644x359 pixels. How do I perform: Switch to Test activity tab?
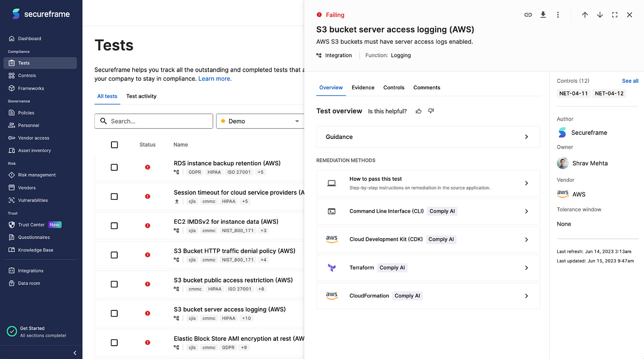pyautogui.click(x=141, y=96)
